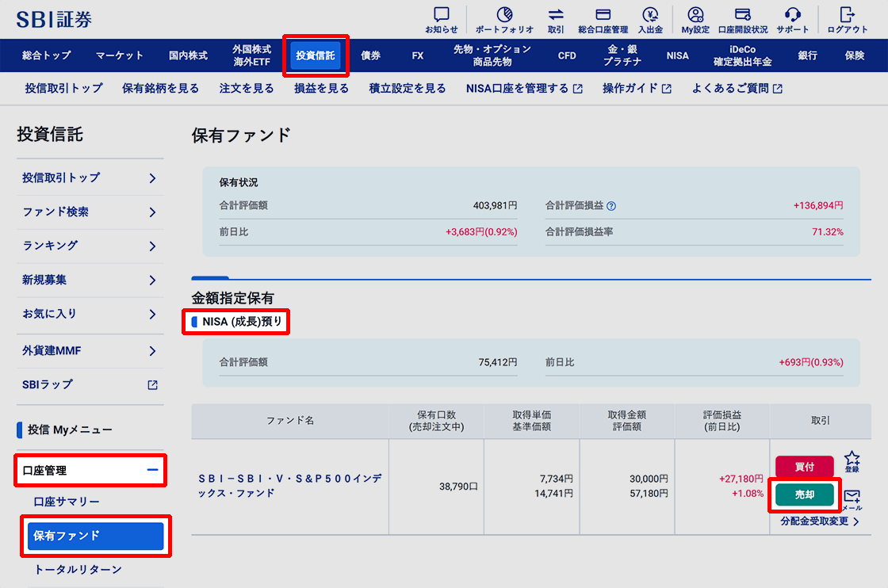Click the ファンド名 column header
888x588 pixels.
point(290,421)
